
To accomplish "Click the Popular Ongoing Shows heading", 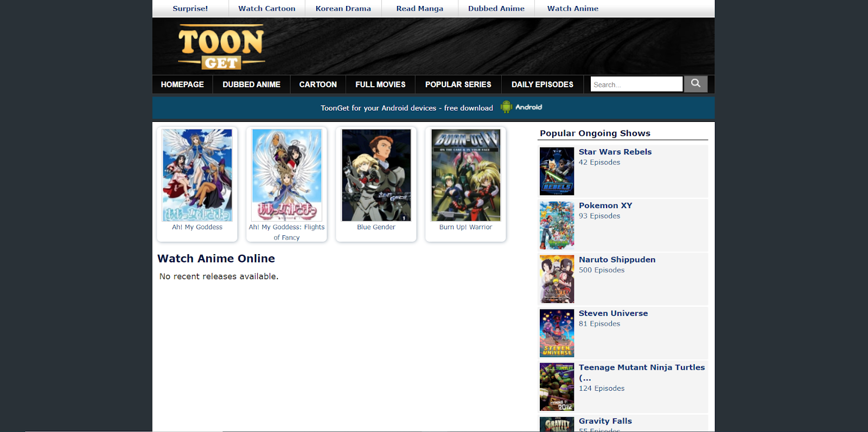I will coord(595,133).
